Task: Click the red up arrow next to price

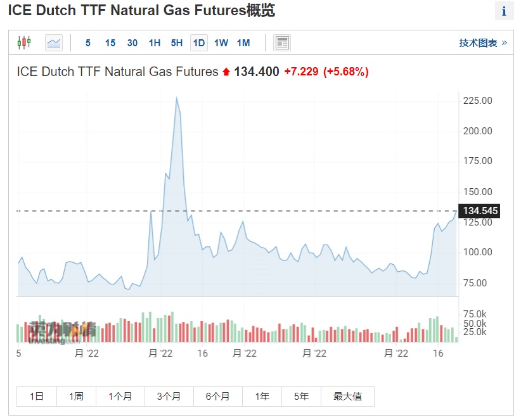Action: pos(226,72)
